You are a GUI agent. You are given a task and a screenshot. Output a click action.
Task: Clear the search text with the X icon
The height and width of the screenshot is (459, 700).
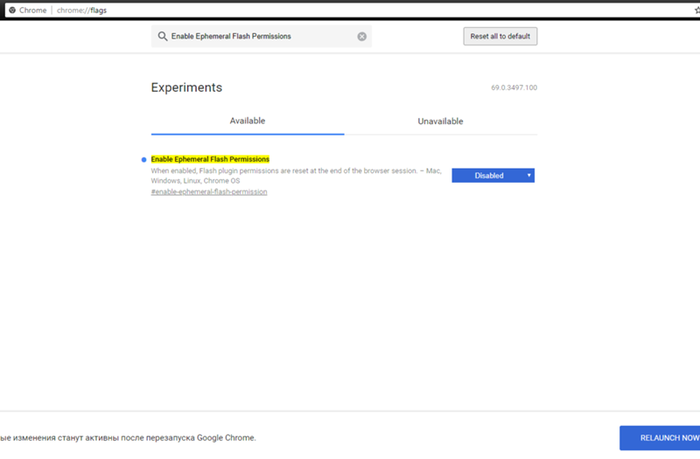[362, 37]
